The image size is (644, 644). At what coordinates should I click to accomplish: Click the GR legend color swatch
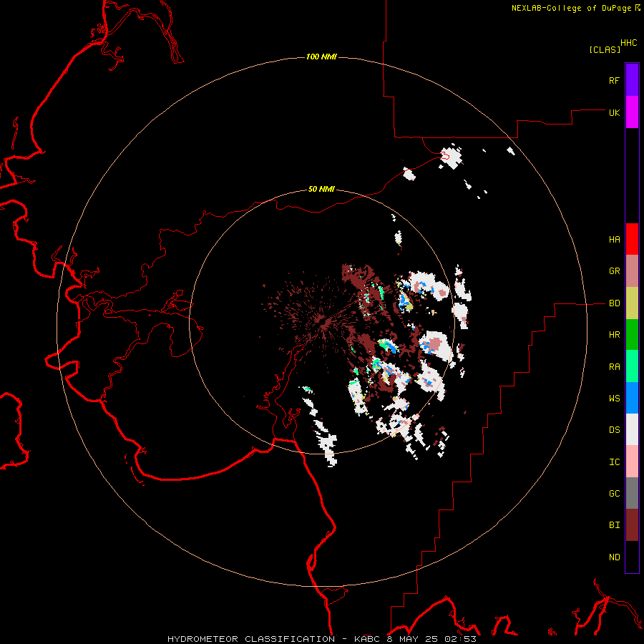(632, 271)
